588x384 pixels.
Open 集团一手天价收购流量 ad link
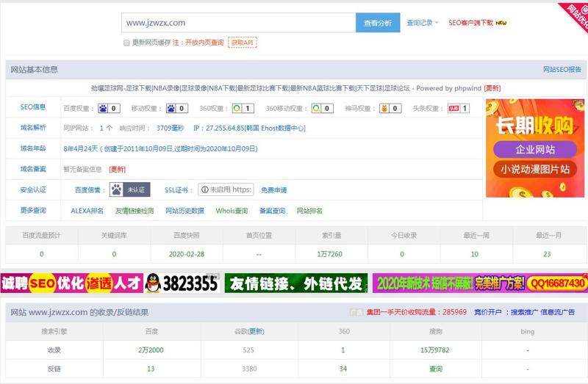[x=416, y=312]
